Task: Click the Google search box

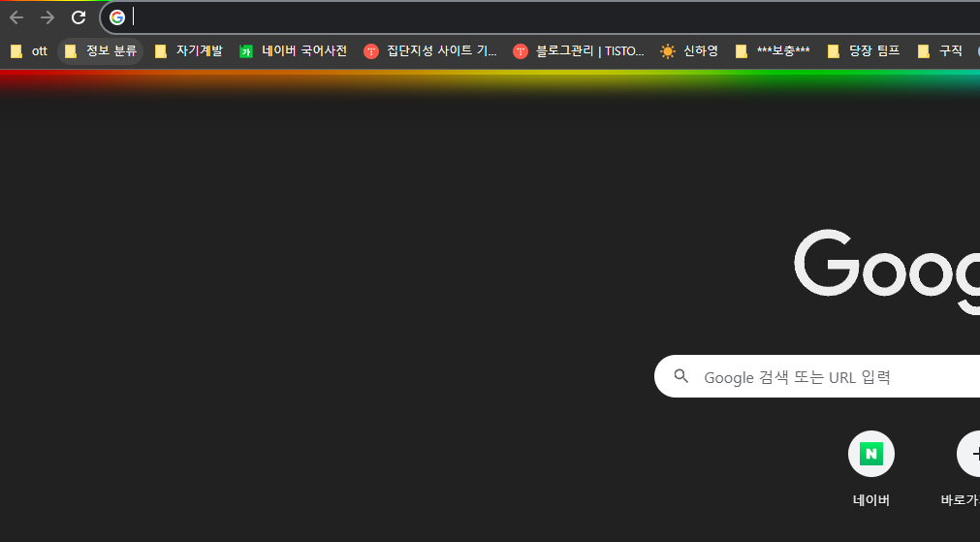Action: point(817,376)
